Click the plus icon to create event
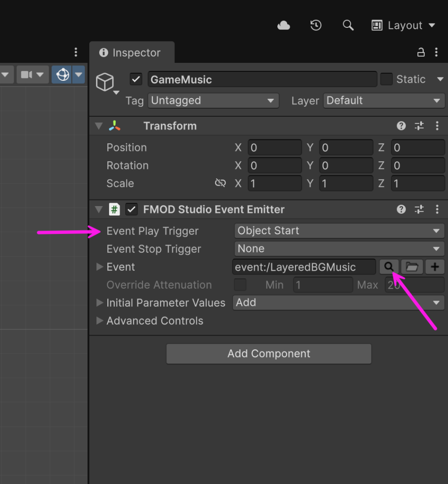448x484 pixels. 435,267
